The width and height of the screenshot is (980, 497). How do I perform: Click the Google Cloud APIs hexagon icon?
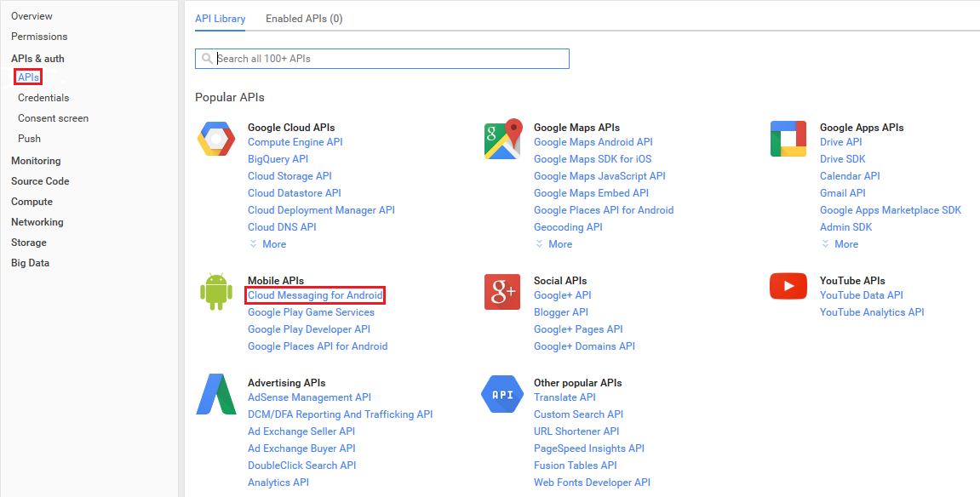(x=216, y=139)
